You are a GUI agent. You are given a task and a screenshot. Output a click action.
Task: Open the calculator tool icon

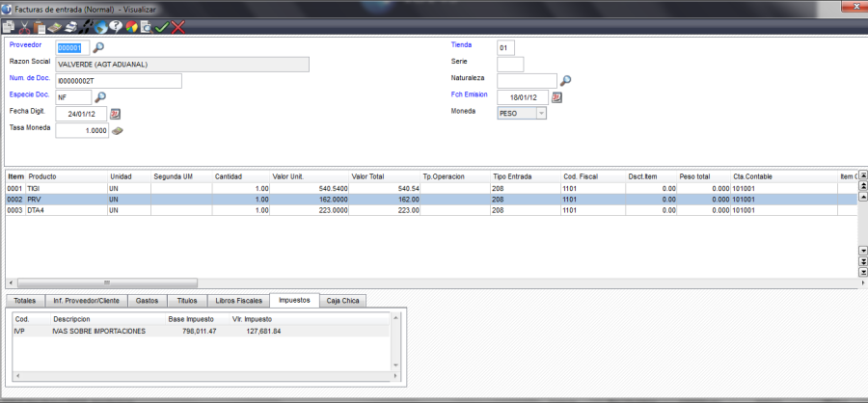click(x=54, y=27)
